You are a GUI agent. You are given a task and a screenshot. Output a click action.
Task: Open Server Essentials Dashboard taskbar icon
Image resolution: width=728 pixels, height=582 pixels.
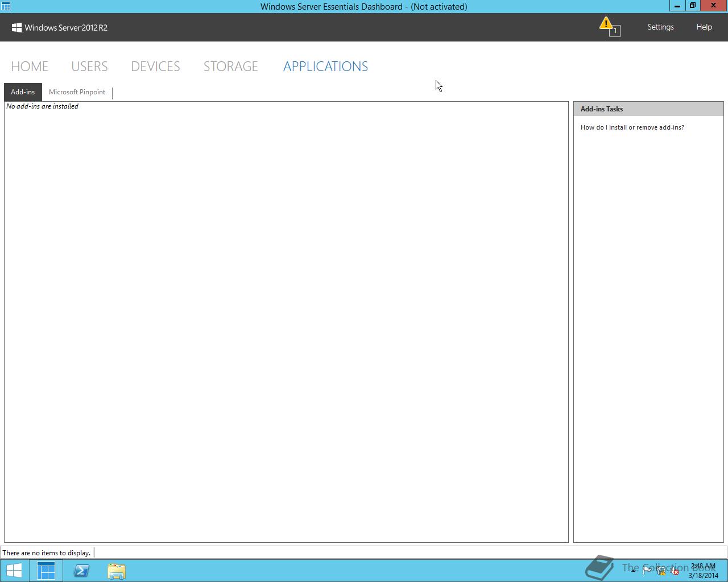[x=46, y=571]
